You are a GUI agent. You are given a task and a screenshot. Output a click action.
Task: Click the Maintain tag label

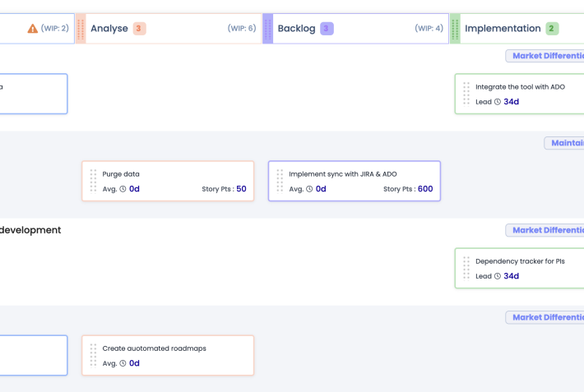(564, 143)
